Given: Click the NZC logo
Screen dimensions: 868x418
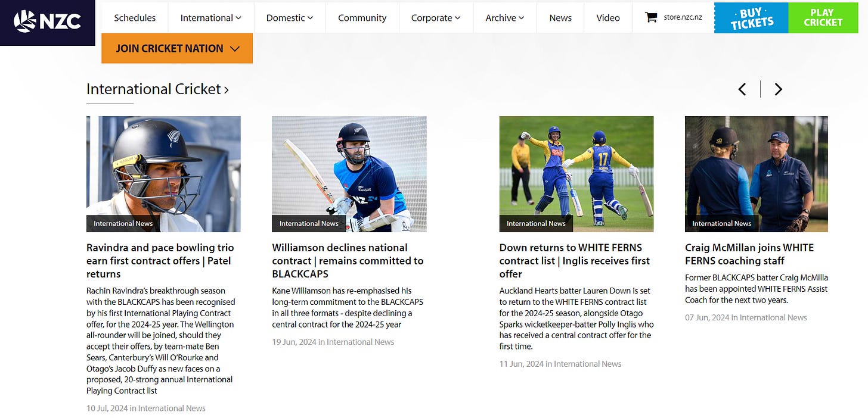Looking at the screenshot, I should click(47, 21).
